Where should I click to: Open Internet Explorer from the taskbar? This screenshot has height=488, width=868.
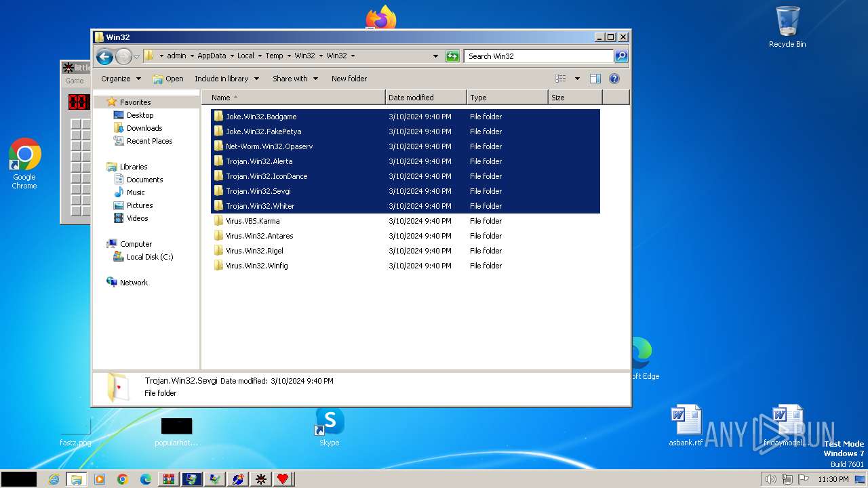(54, 479)
